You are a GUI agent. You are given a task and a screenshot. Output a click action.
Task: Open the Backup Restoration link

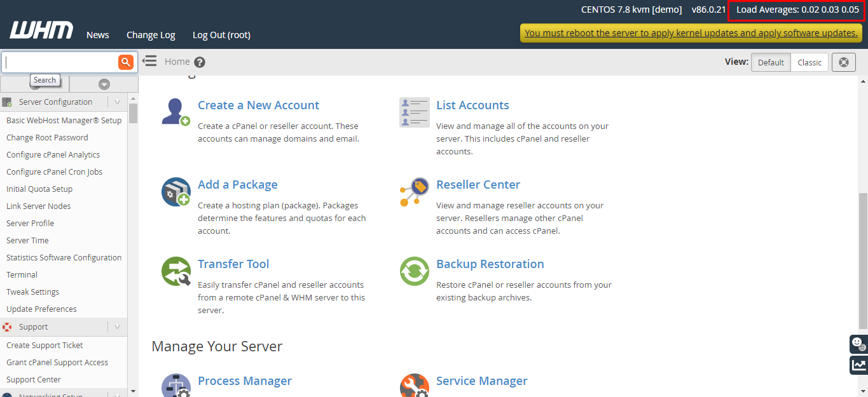(490, 264)
